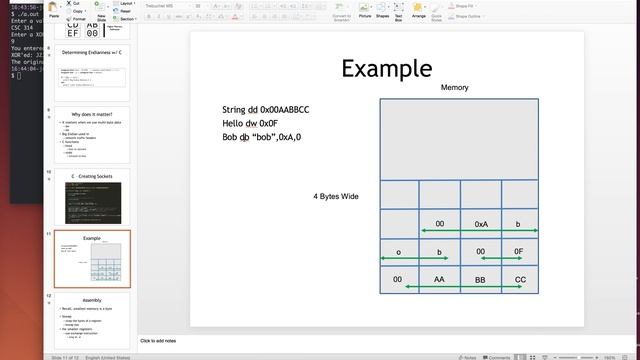Toggle Italic formatting
This screenshot has width=640, height=360.
pyautogui.click(x=159, y=17)
